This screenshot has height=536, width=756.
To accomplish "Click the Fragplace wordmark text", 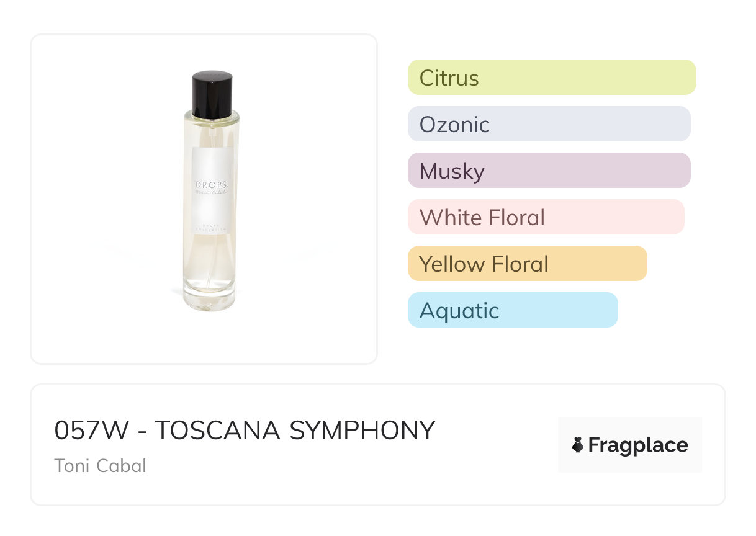I will (638, 445).
